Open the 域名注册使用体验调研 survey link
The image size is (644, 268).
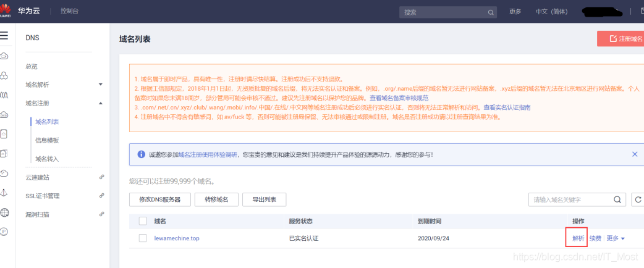click(208, 155)
